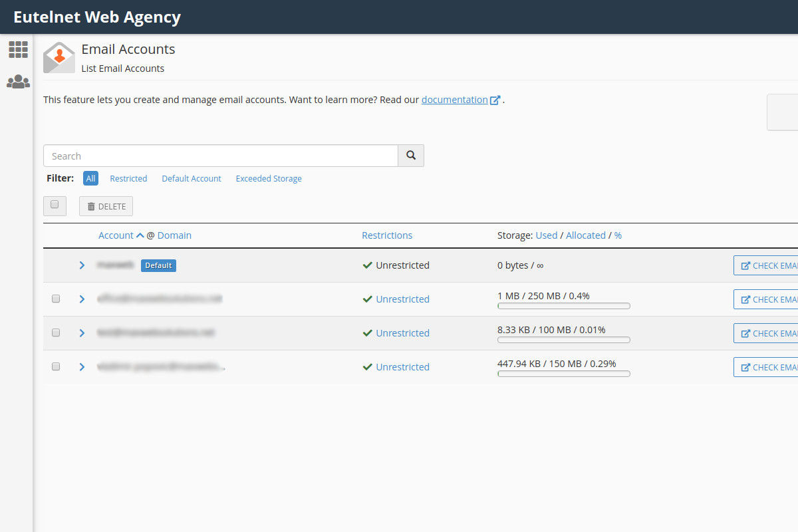Open the apps grid icon in sidebar
This screenshot has height=532, width=798.
tap(18, 49)
